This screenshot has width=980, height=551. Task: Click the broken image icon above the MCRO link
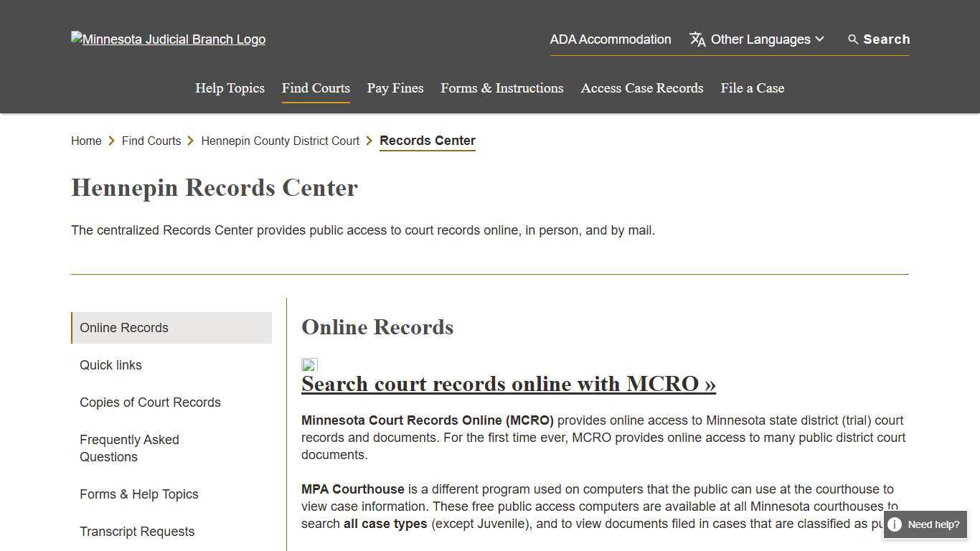point(308,365)
